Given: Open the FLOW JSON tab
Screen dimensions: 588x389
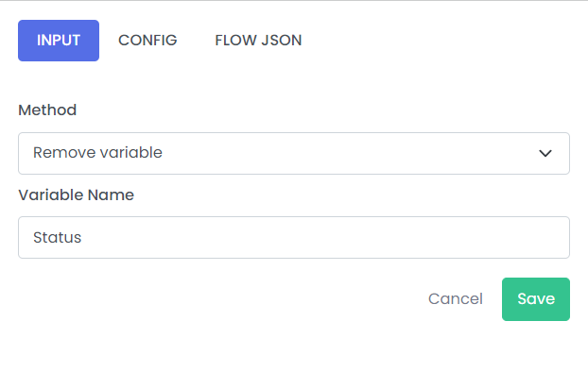Looking at the screenshot, I should 258,41.
